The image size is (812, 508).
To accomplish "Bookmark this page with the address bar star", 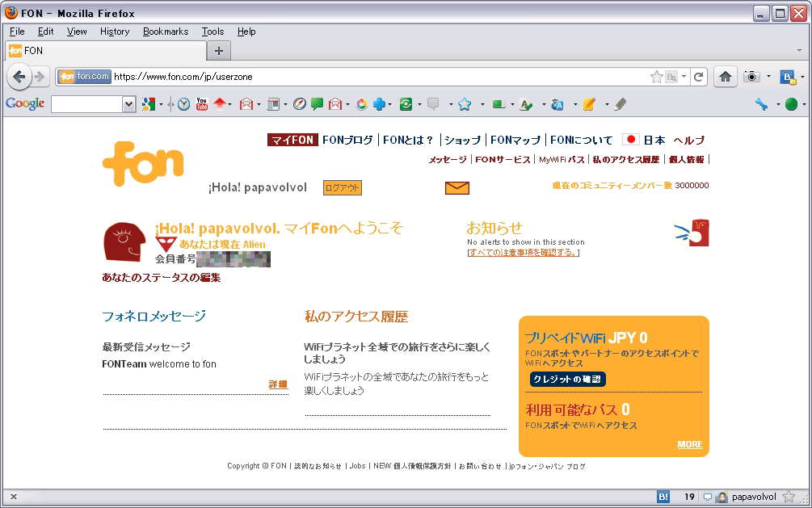I will [656, 77].
